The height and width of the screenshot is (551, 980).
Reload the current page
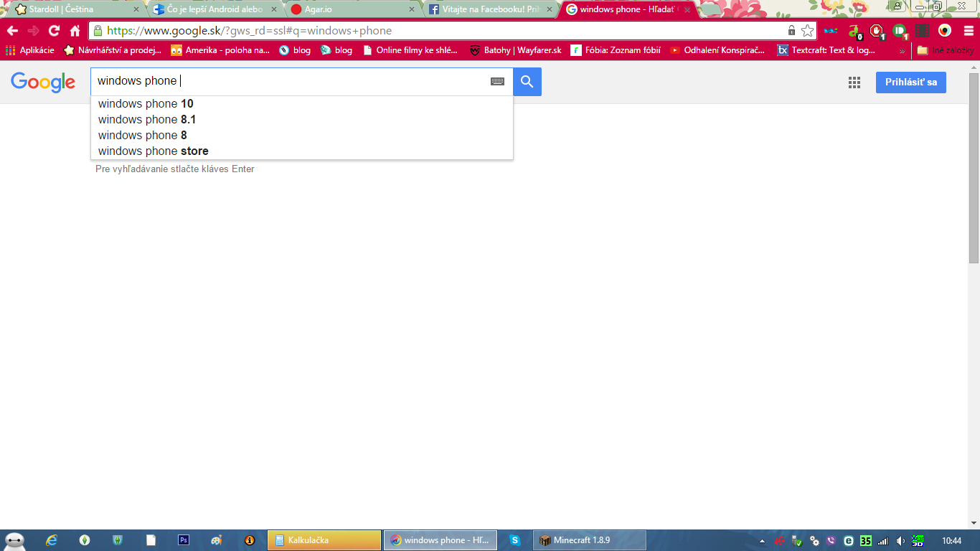[54, 31]
